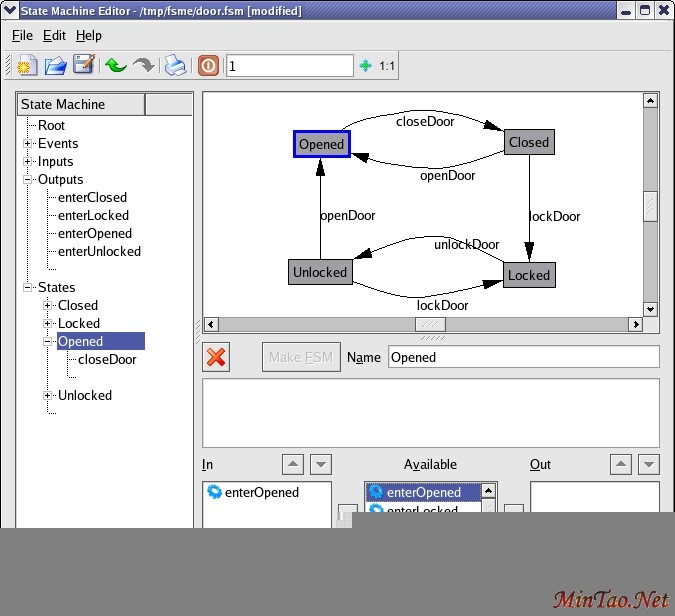Click the red X delete icon
This screenshot has height=616, width=675.
tap(216, 357)
